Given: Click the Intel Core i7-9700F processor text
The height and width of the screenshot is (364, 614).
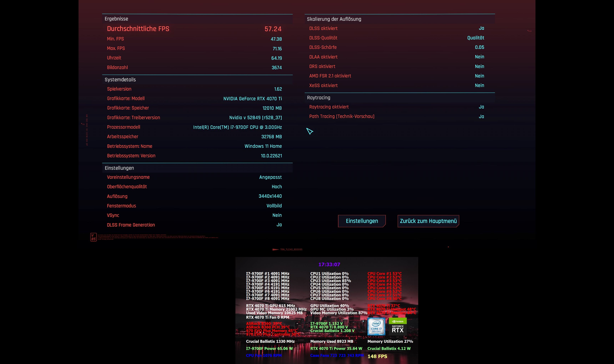Looking at the screenshot, I should [237, 127].
